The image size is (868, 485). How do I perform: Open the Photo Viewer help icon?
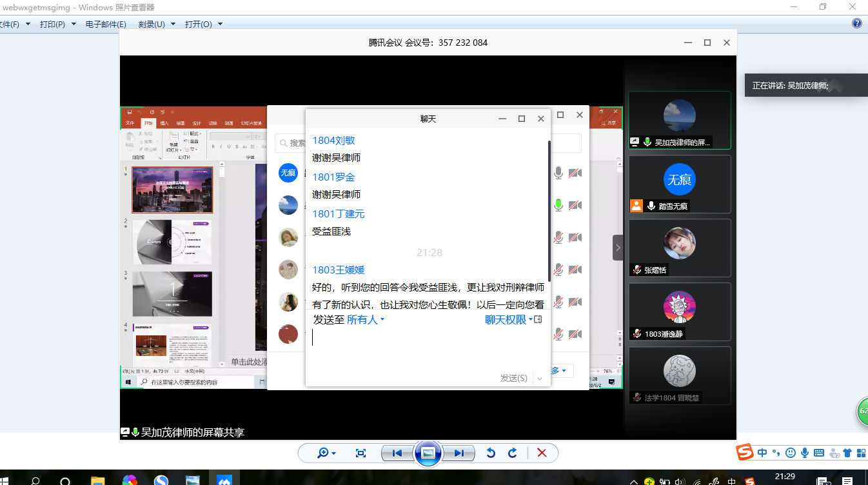(857, 24)
